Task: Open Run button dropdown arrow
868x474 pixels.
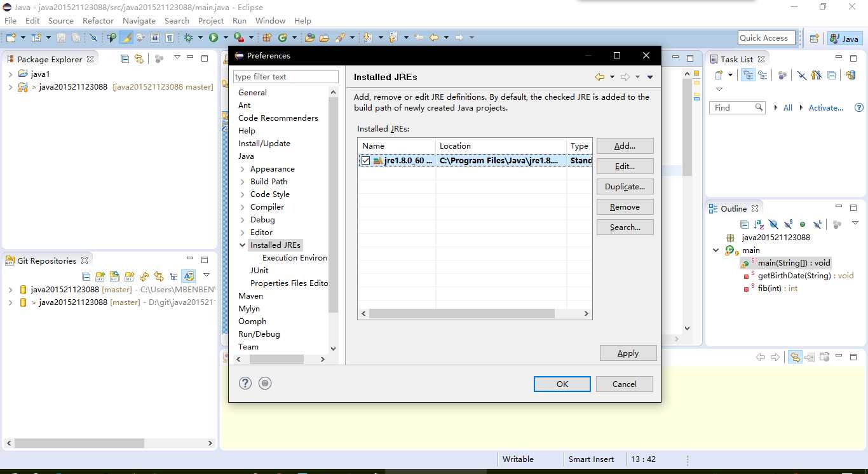Action: (225, 38)
